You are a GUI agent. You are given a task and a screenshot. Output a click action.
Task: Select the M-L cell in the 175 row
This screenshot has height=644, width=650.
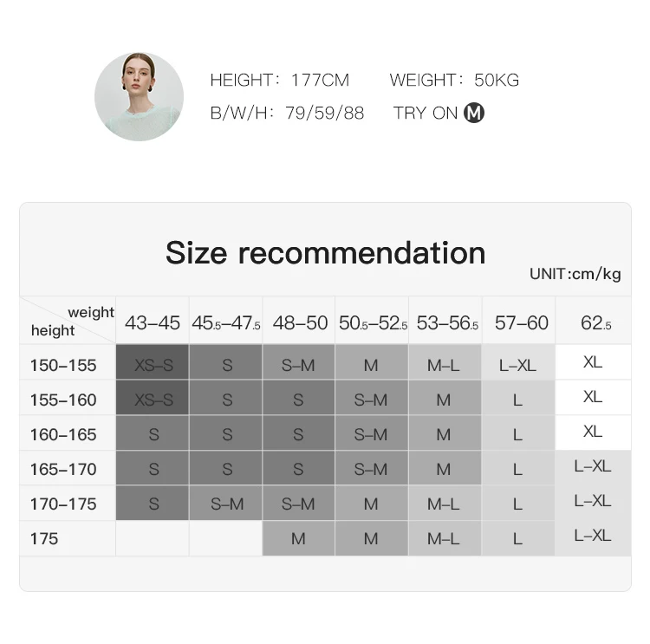[445, 538]
